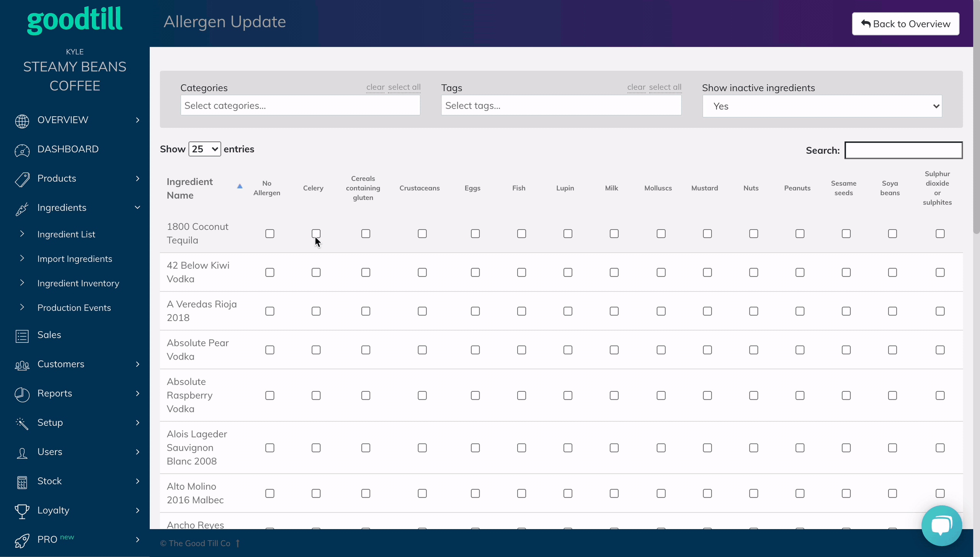Open the Show 25 entries dropdown
The height and width of the screenshot is (557, 980).
pos(204,149)
